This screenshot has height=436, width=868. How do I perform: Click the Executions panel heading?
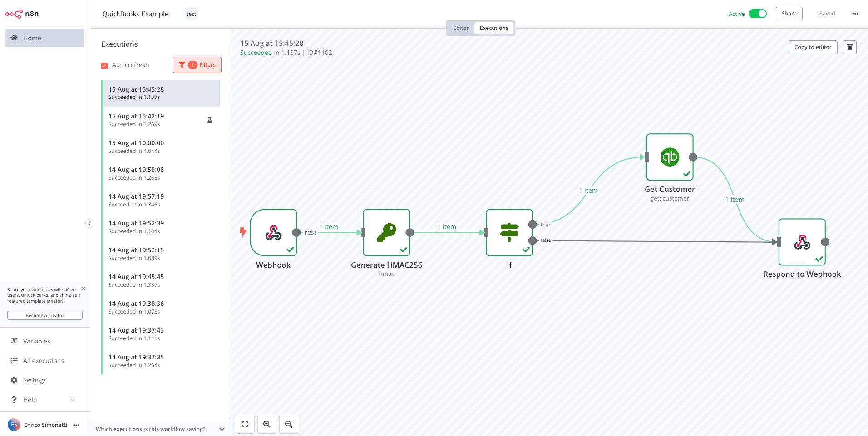[119, 44]
